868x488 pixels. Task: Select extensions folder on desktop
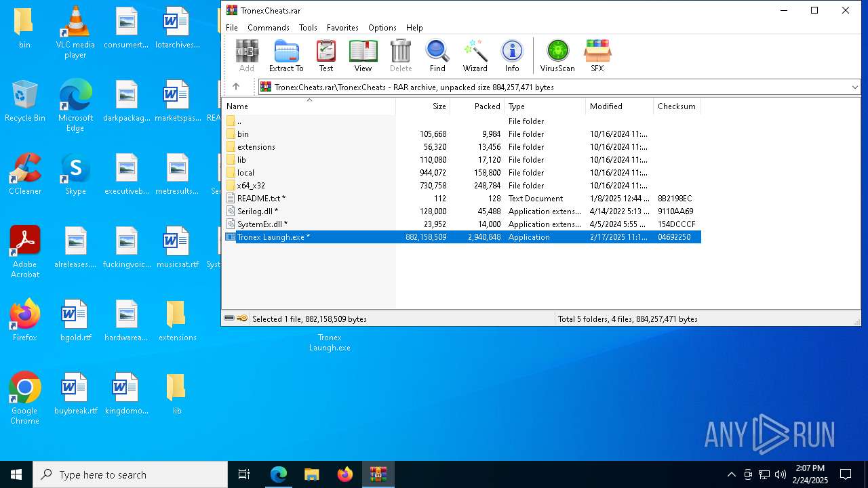point(177,320)
